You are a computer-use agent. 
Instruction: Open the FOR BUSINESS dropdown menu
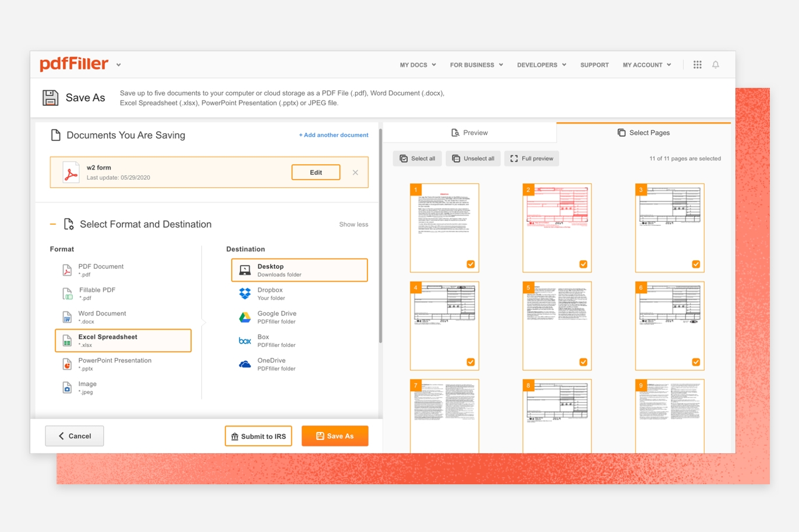(476, 65)
